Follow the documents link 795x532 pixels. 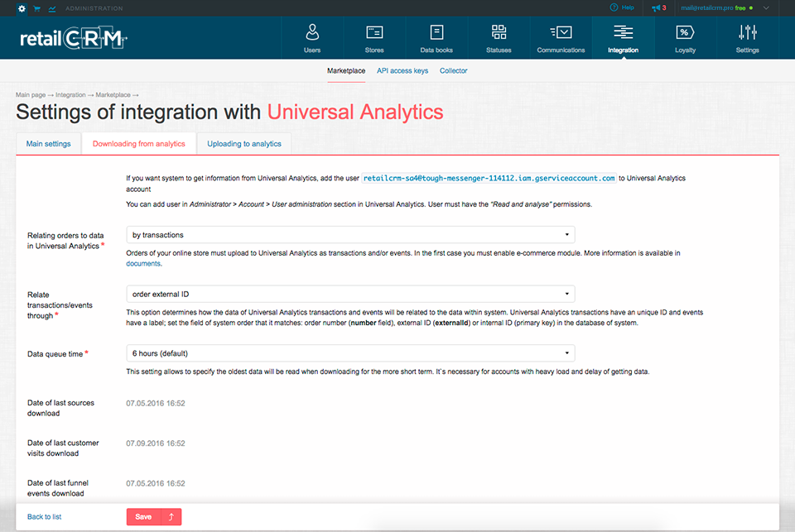[143, 263]
